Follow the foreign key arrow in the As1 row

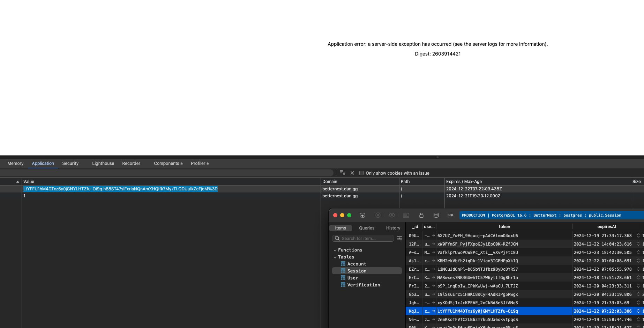[x=434, y=261]
